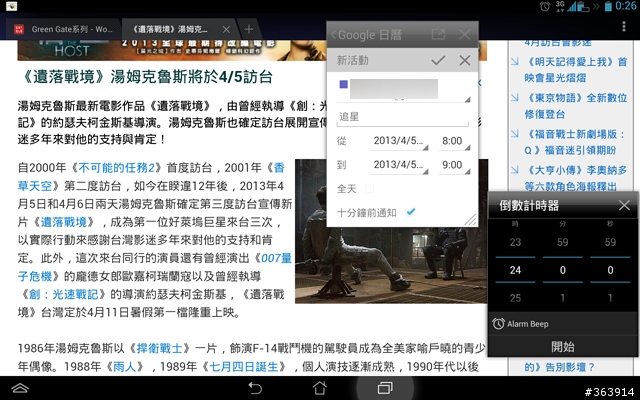Edit the event title field 追星
640x400 pixels.
pyautogui.click(x=403, y=117)
